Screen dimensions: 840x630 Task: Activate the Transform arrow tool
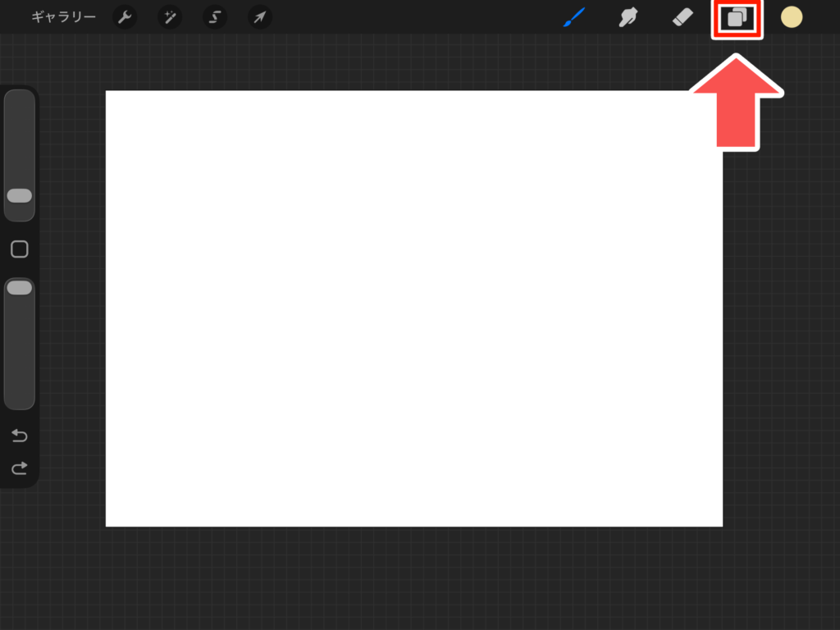pos(260,17)
